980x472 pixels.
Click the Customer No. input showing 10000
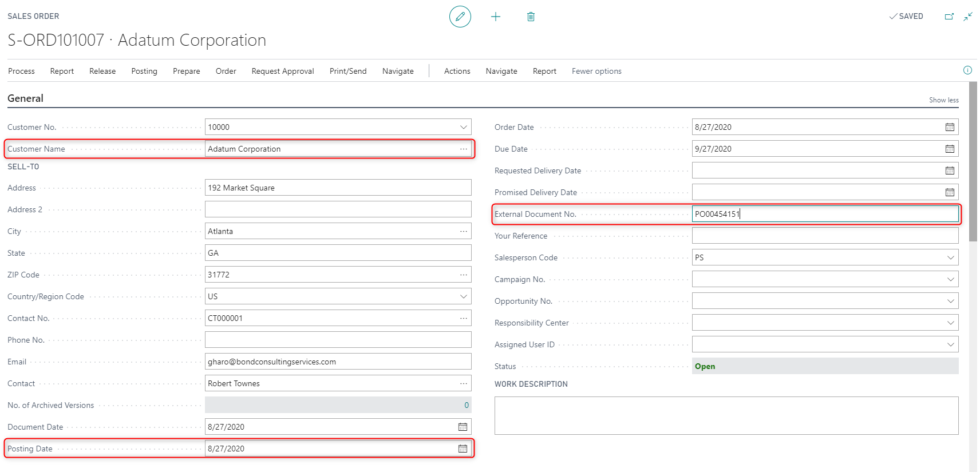(x=338, y=127)
